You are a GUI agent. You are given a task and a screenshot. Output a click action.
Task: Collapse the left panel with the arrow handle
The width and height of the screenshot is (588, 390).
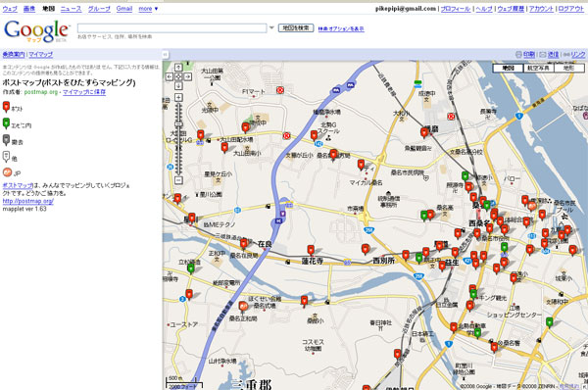click(x=165, y=54)
